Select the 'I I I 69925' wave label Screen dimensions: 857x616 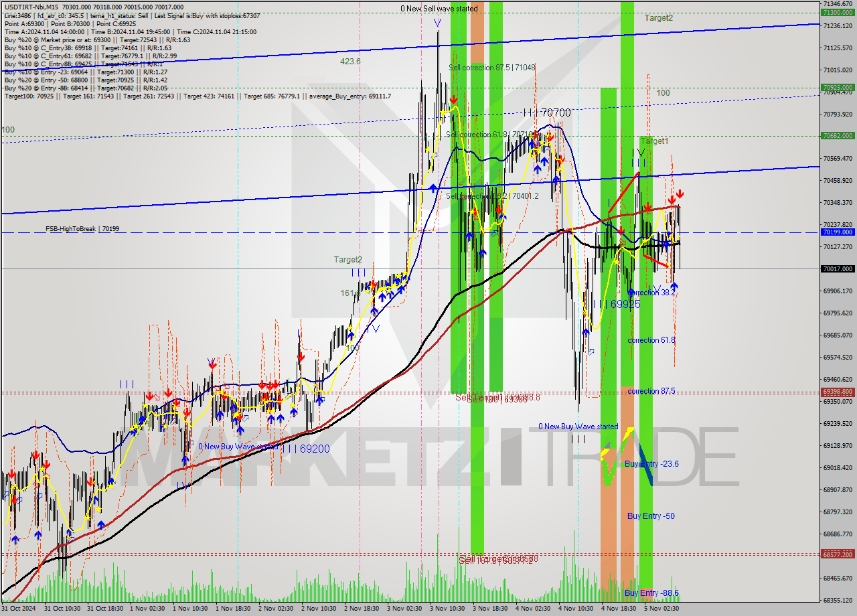(x=617, y=304)
